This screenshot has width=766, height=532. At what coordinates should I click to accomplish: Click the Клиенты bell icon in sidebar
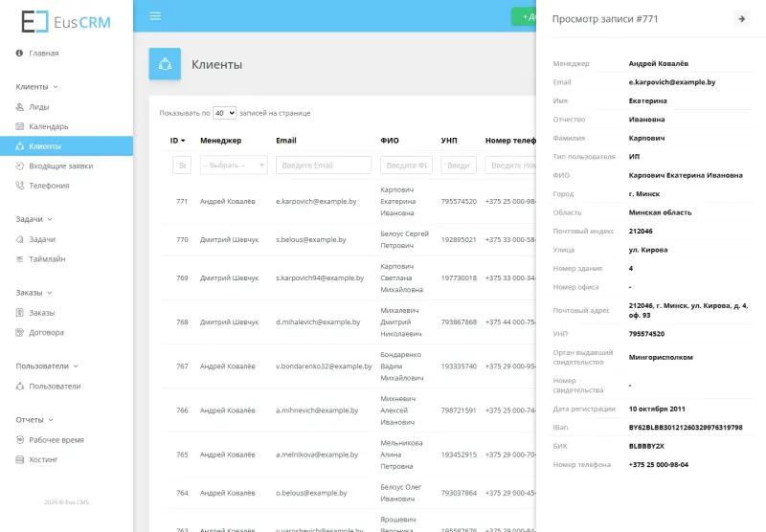19,146
